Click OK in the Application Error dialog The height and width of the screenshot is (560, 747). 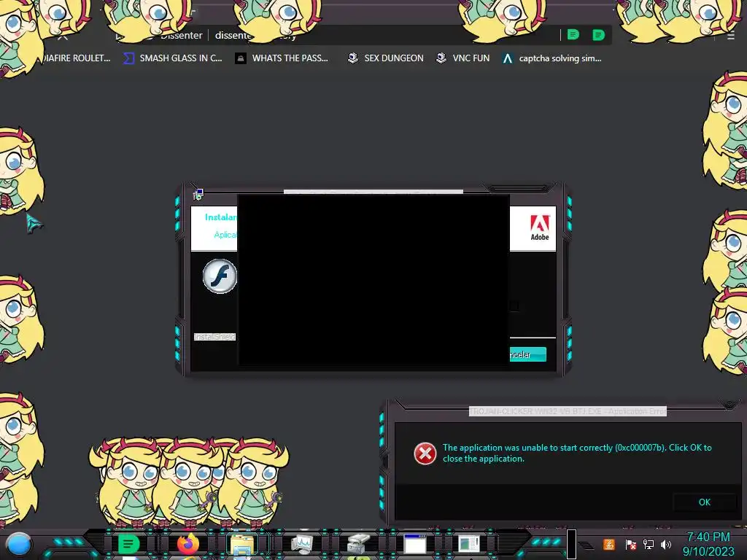704,502
